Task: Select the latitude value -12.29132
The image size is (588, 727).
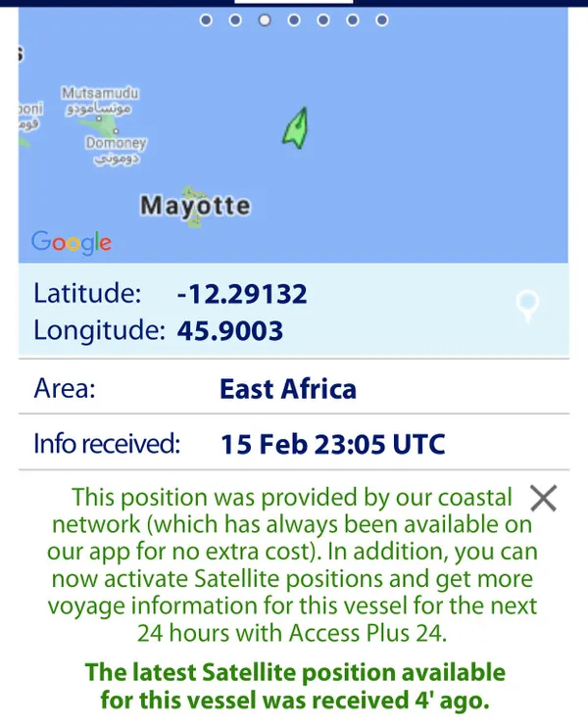Action: click(x=242, y=294)
